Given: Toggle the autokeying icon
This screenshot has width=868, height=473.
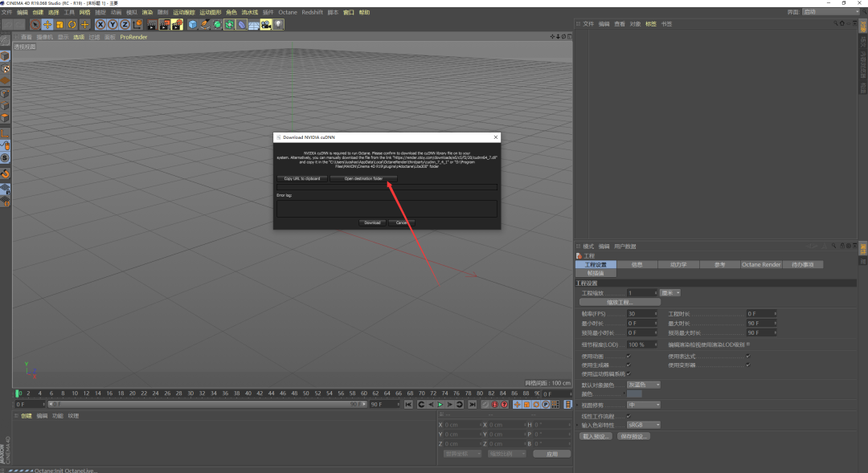Looking at the screenshot, I should click(x=495, y=405).
